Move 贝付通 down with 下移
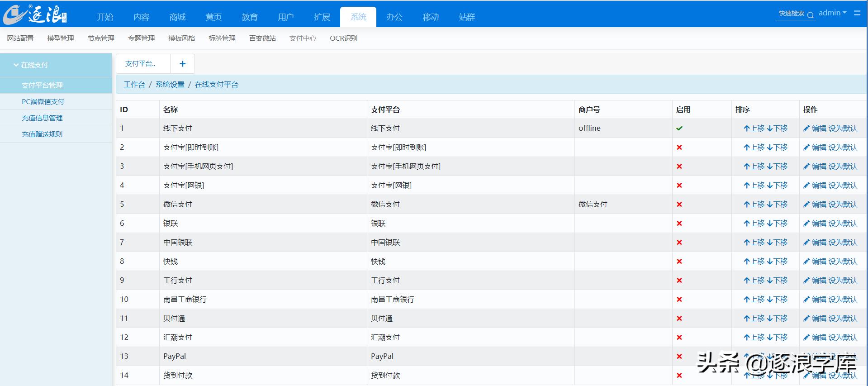 777,319
